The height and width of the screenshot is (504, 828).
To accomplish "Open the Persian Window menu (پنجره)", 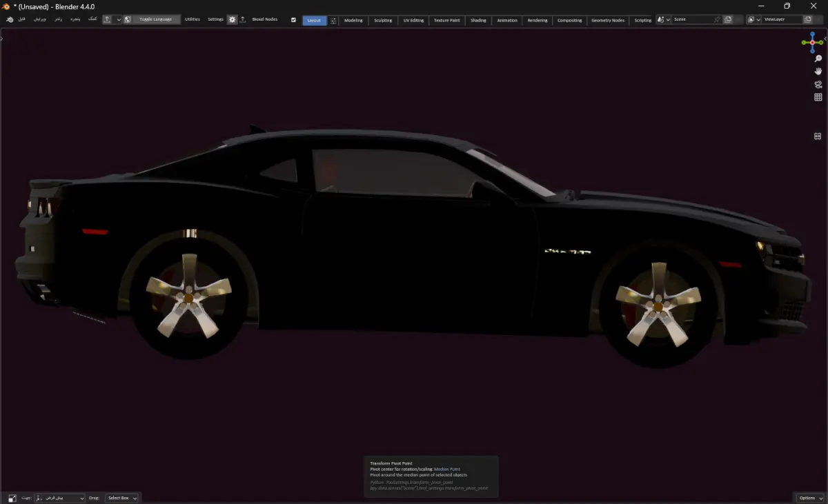I will pos(75,19).
